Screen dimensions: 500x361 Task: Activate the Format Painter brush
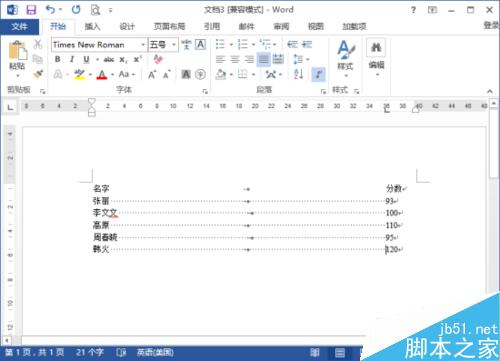tap(38, 74)
